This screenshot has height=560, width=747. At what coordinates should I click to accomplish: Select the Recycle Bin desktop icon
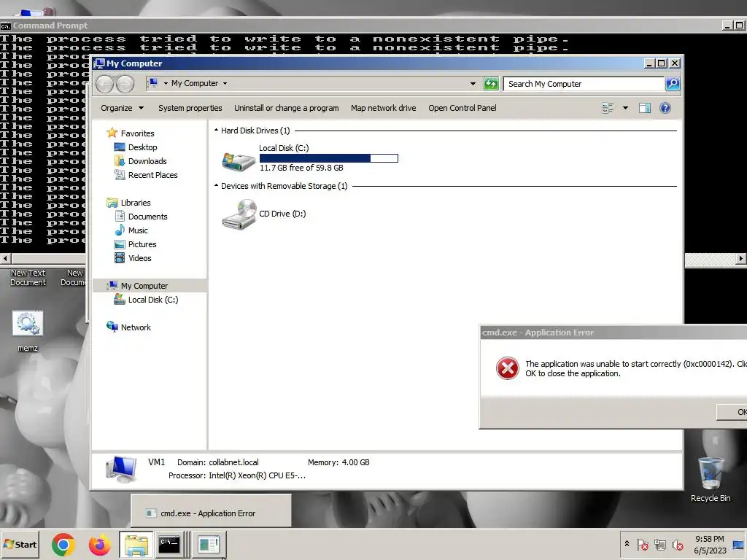[711, 478]
